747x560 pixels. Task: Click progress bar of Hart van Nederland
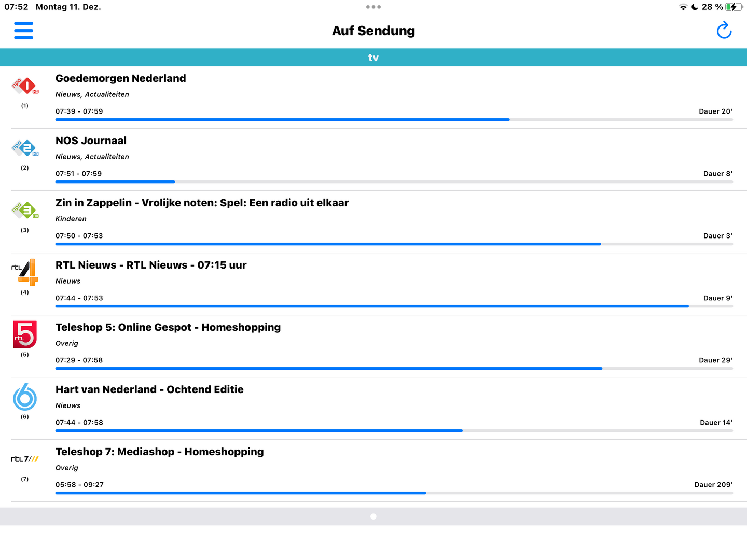(394, 431)
